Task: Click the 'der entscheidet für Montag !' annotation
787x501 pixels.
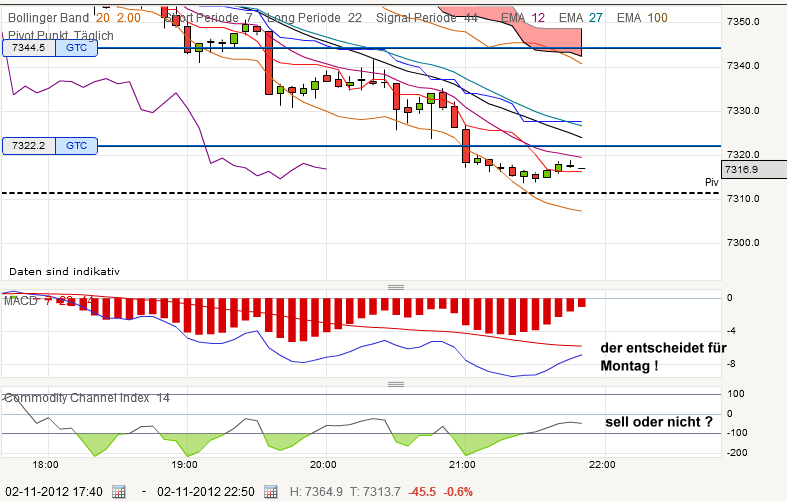Action: pyautogui.click(x=663, y=356)
